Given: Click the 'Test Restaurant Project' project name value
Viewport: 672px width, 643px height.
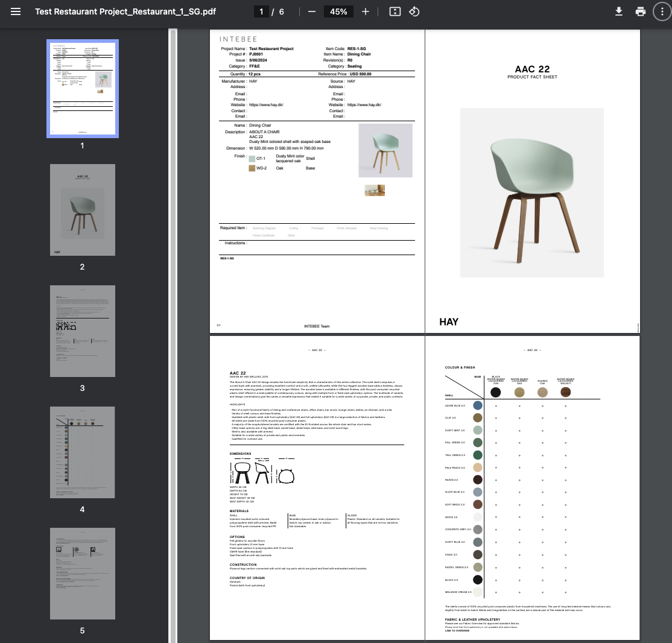Looking at the screenshot, I should (271, 49).
